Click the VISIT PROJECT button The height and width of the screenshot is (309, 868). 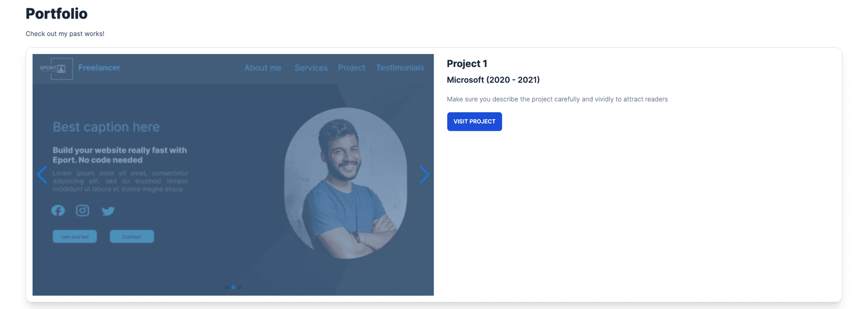pos(474,122)
